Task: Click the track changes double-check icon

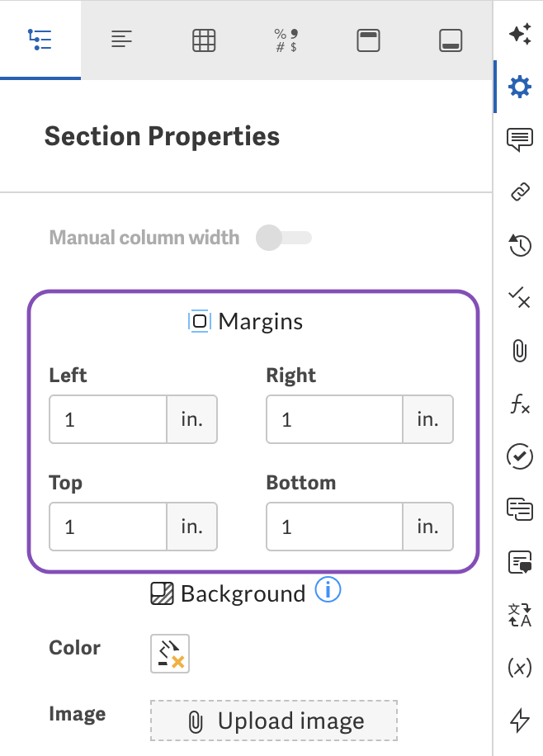Action: (519, 300)
